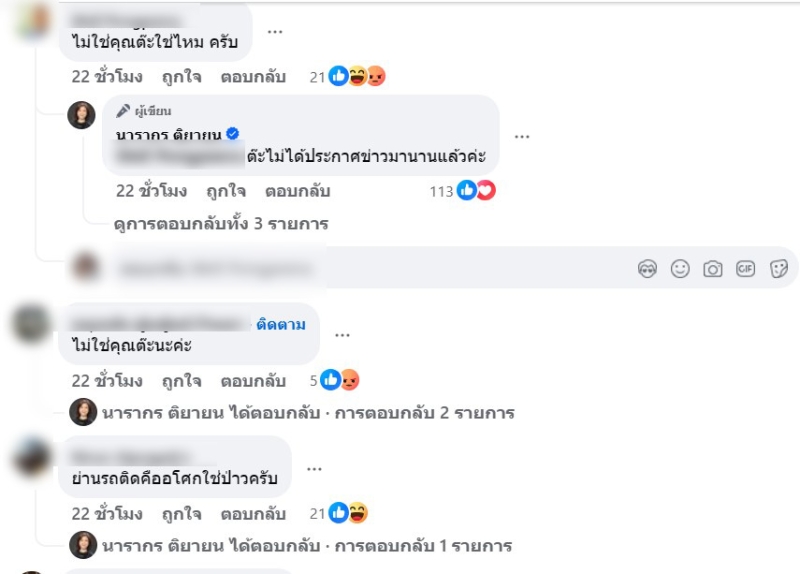Screen dimensions: 800x574
Task: Click the reply text input field
Action: tap(350, 268)
